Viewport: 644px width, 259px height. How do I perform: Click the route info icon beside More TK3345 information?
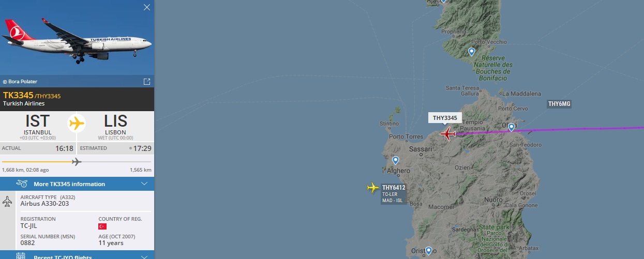click(x=22, y=184)
